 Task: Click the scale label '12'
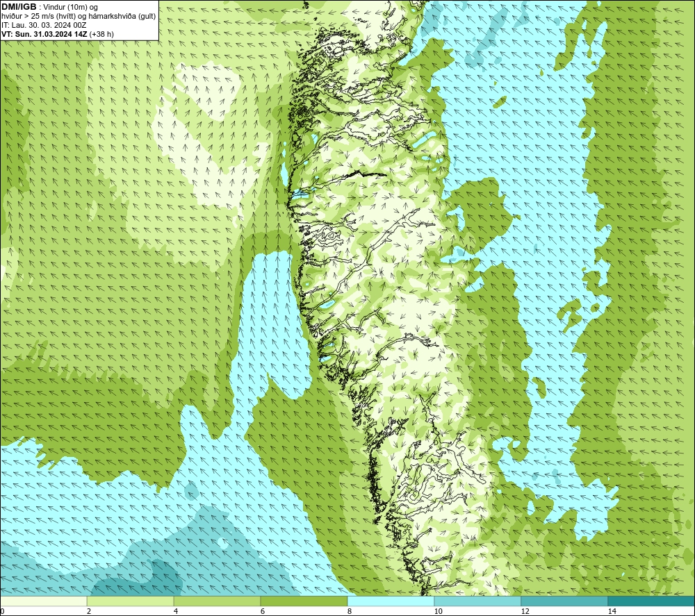pos(525,611)
